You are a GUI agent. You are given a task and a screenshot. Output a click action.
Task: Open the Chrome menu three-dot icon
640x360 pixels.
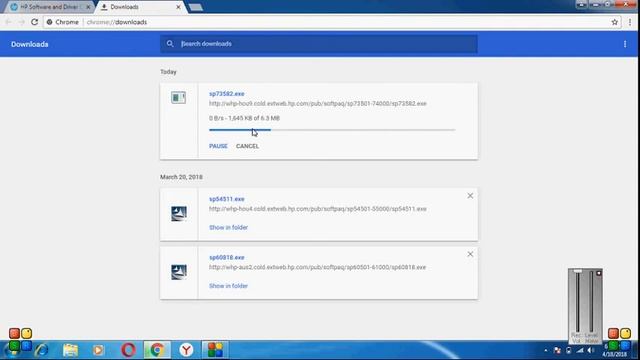pyautogui.click(x=630, y=22)
